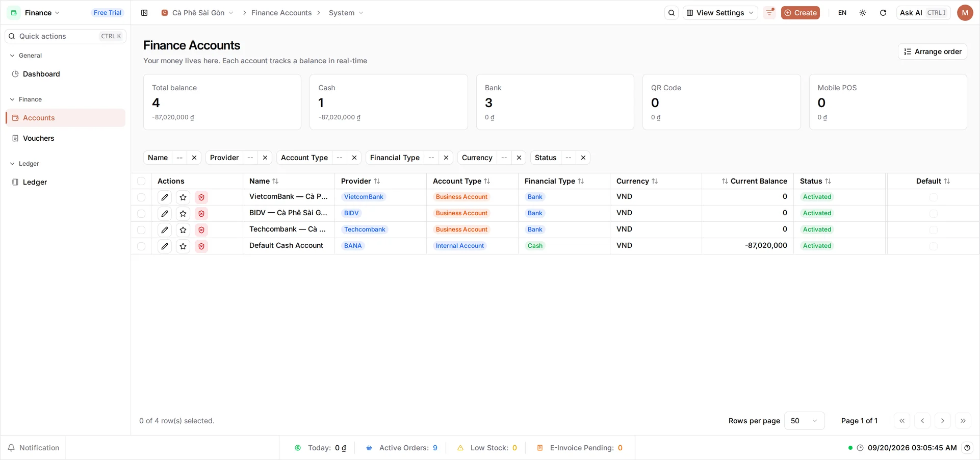Open the Rows per page dropdown
980x460 pixels.
[804, 421]
